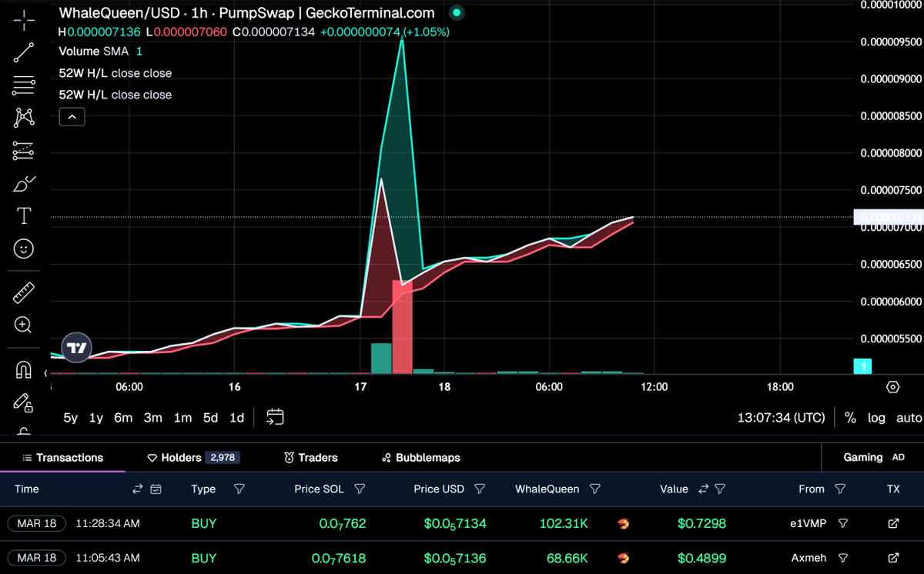Open the emoji icons tool
Screen dimensions: 924x574
point(24,249)
